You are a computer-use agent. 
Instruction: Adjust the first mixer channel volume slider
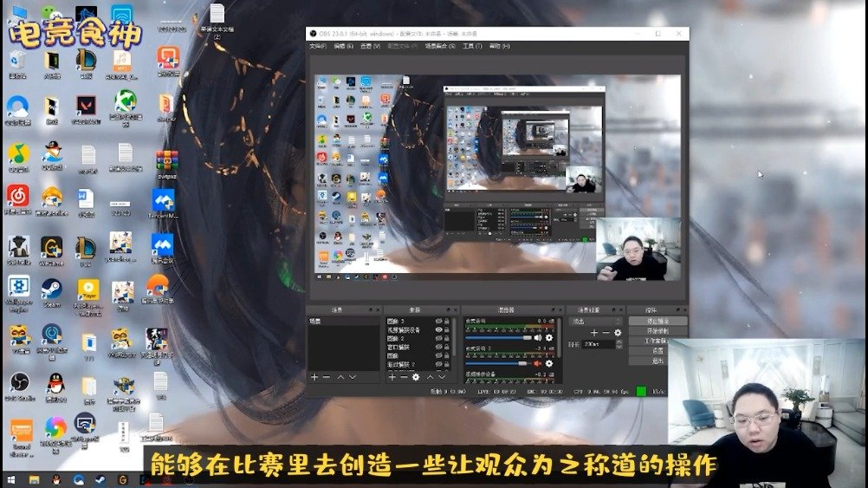498,337
